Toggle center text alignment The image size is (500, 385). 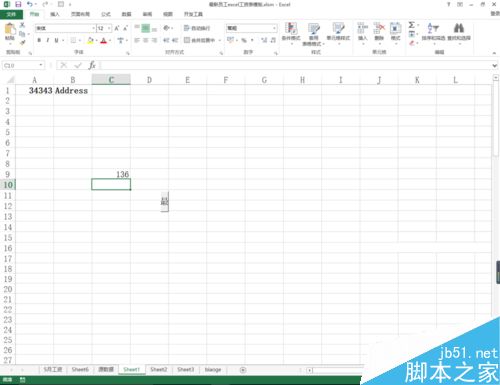point(146,40)
